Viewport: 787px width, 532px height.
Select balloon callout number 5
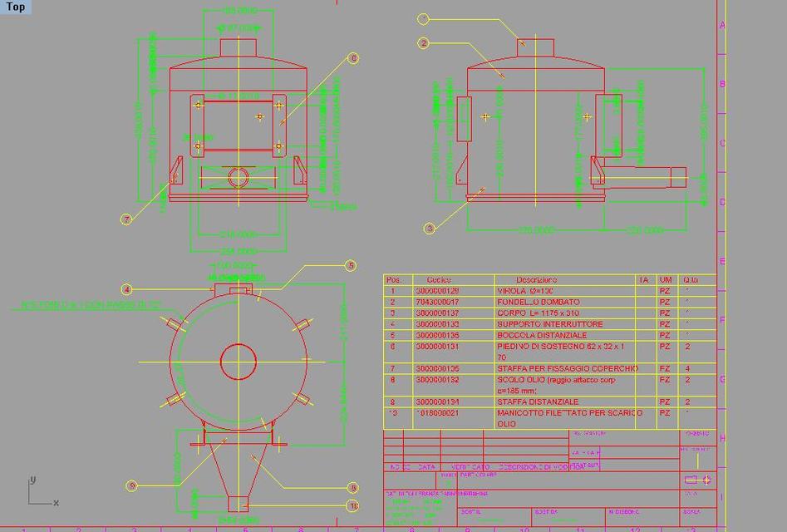pos(351,266)
